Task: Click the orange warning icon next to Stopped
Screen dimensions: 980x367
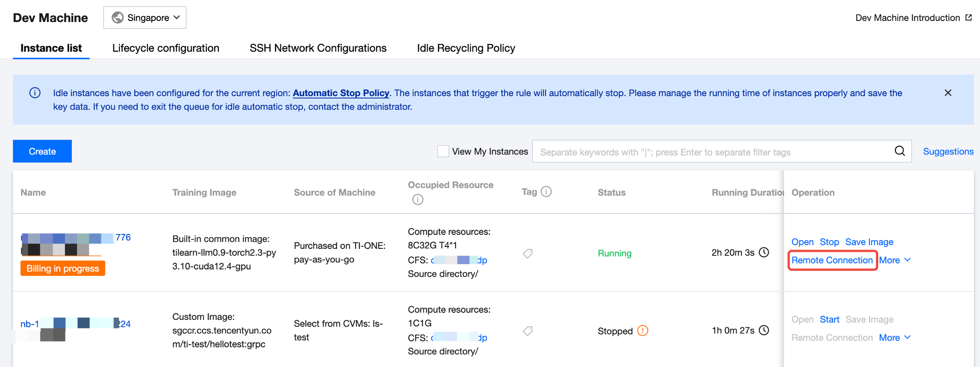Action: 643,331
